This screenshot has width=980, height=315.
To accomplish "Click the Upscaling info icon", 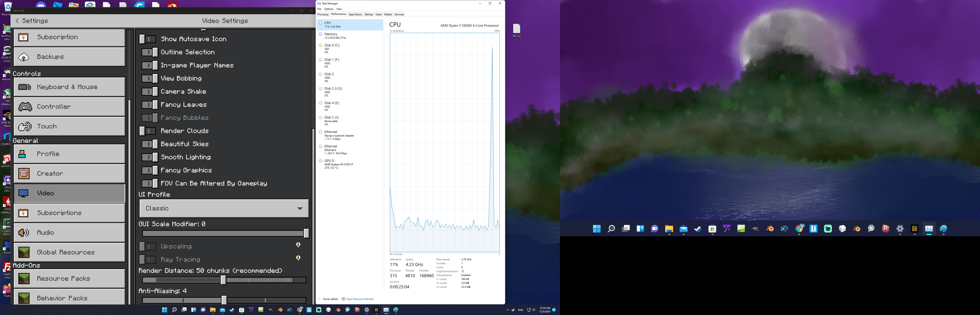I will click(298, 245).
